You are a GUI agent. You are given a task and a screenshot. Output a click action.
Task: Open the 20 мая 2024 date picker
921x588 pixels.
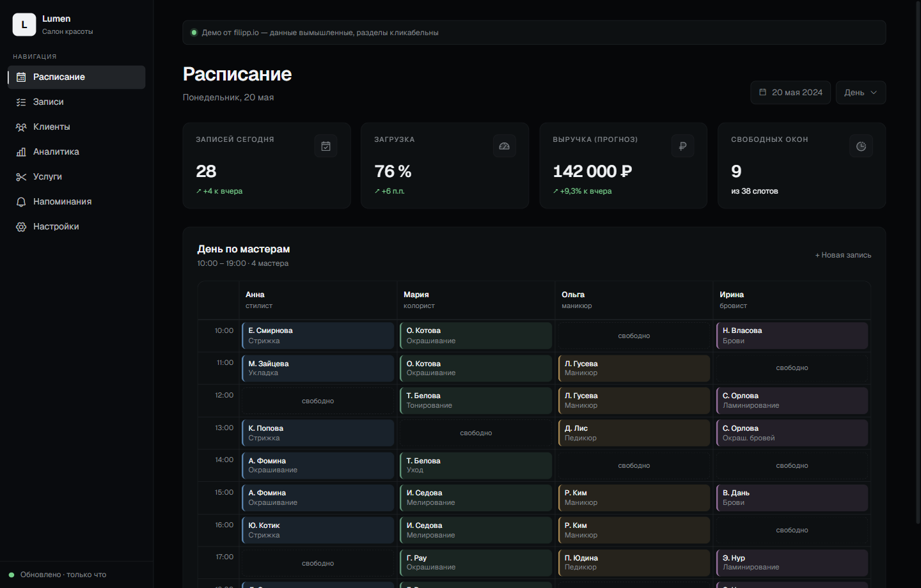point(791,93)
